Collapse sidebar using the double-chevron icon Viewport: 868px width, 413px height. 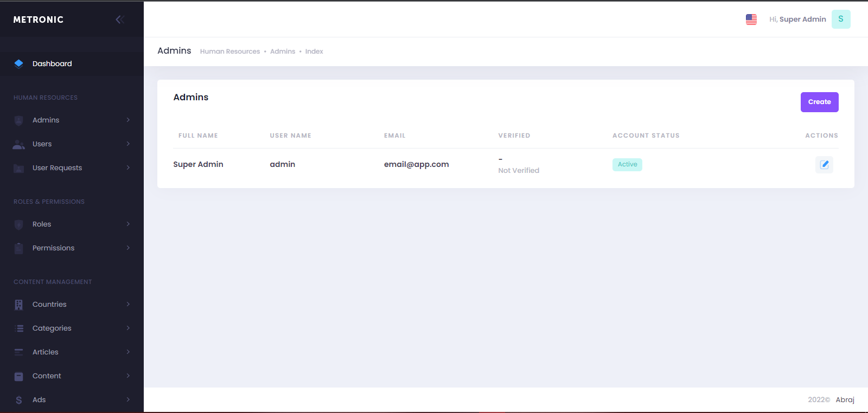click(x=120, y=20)
